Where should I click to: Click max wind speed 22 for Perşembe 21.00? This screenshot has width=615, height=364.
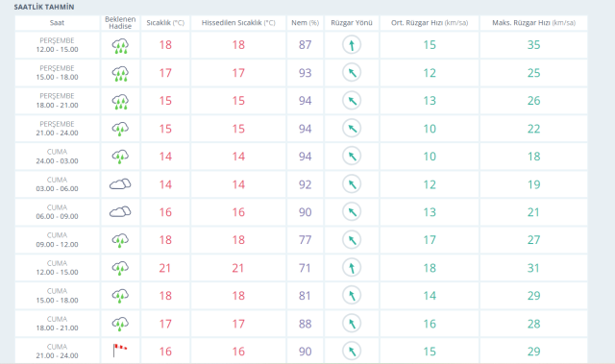[534, 129]
